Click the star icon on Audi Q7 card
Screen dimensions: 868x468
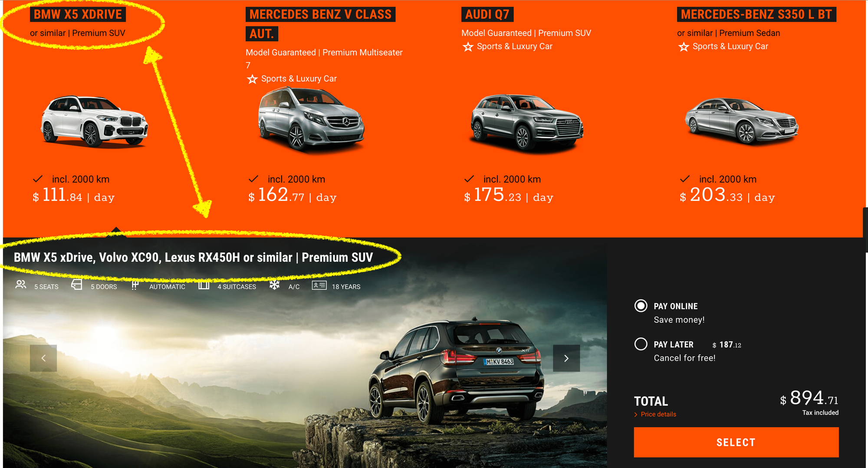(x=468, y=46)
